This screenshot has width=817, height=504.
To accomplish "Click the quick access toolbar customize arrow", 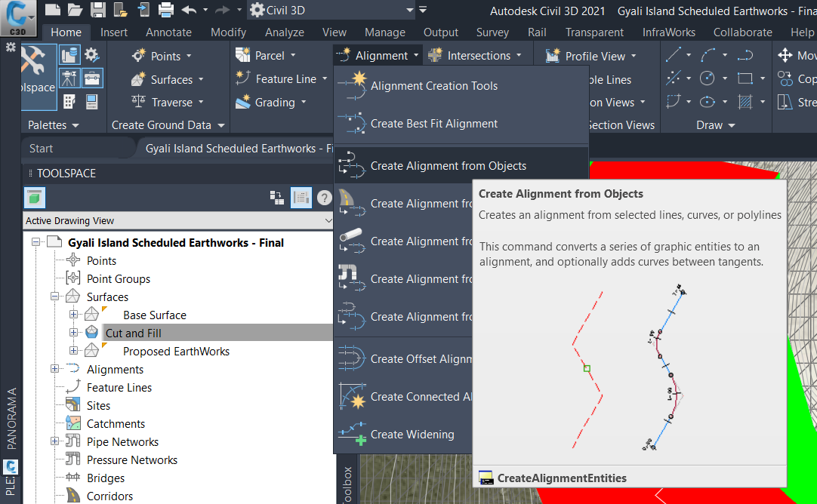I will point(423,9).
